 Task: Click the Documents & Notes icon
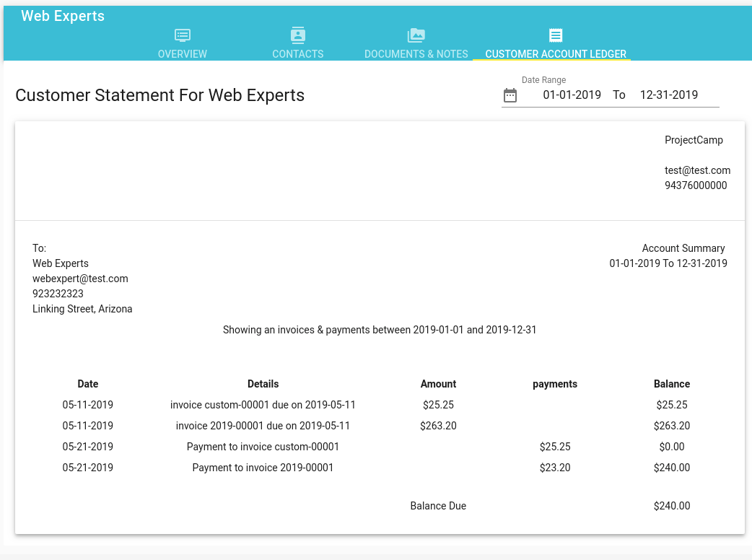click(416, 35)
